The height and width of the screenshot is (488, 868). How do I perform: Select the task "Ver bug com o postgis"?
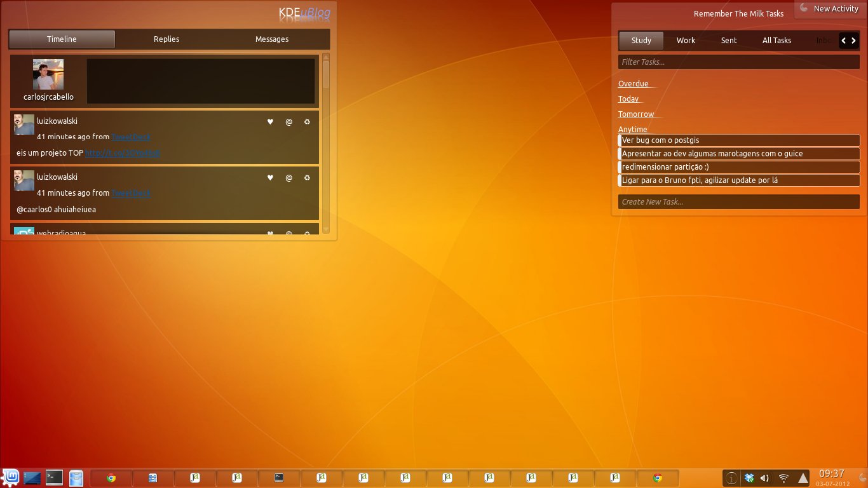point(739,140)
